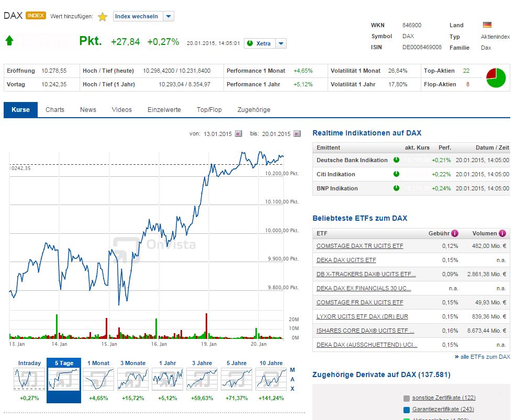Screen dimensions: 516x420
Task: Click the yellow star watchlist icon
Action: (x=103, y=17)
